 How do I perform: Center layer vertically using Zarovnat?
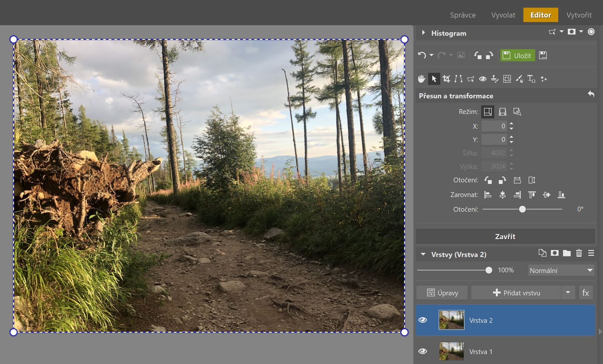point(547,195)
